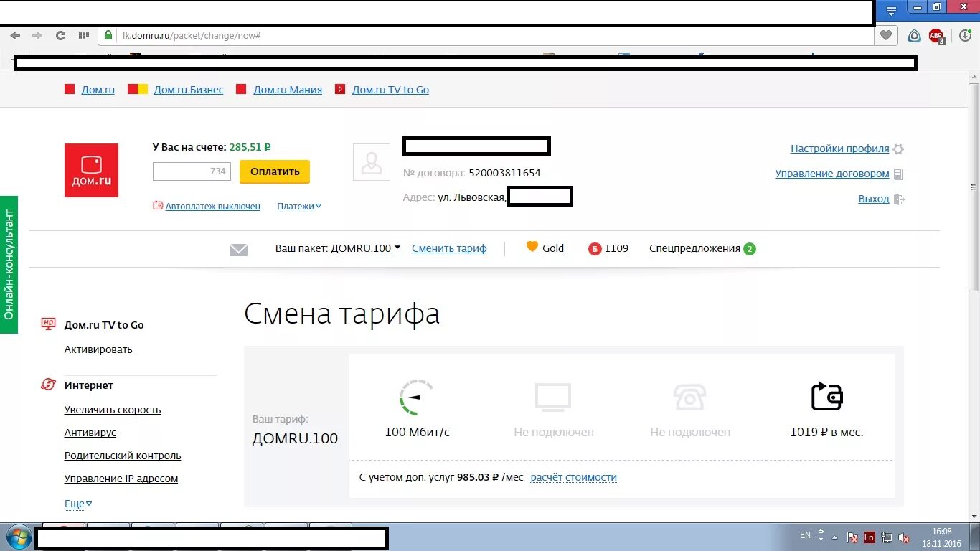Viewport: 980px width, 551px height.
Task: Open Управление договором link
Action: click(x=832, y=174)
